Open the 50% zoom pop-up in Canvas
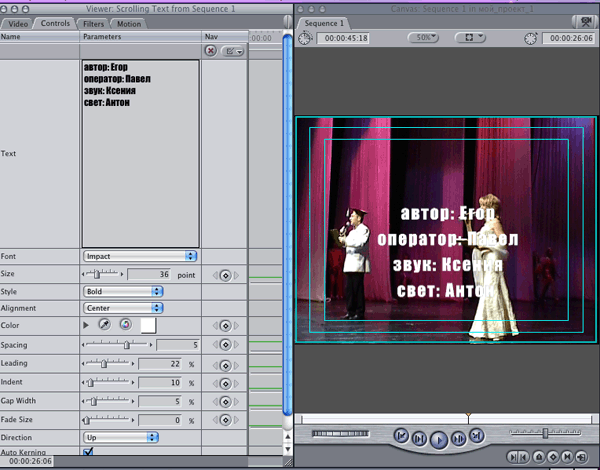600x470 pixels. [x=423, y=38]
